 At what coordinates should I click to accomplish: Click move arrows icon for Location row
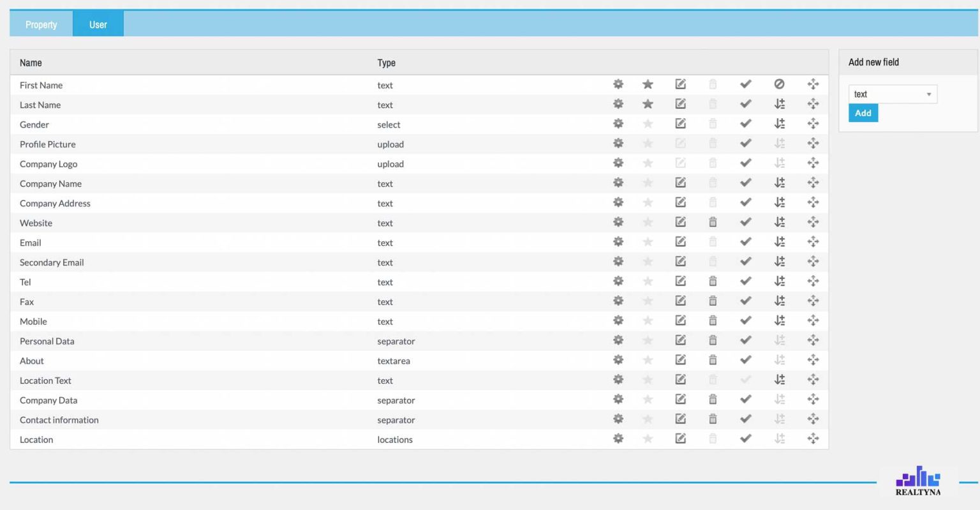pos(813,439)
